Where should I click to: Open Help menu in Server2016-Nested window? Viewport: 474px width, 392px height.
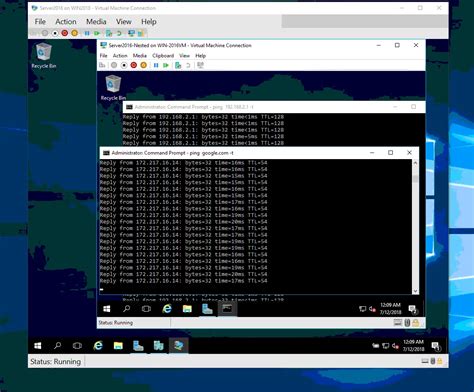point(200,56)
